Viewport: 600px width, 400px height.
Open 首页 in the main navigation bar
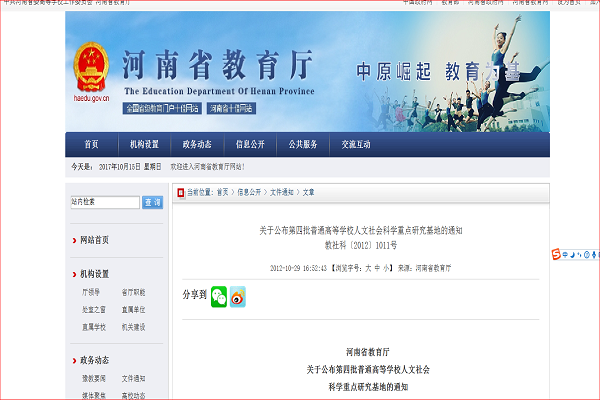(x=92, y=144)
